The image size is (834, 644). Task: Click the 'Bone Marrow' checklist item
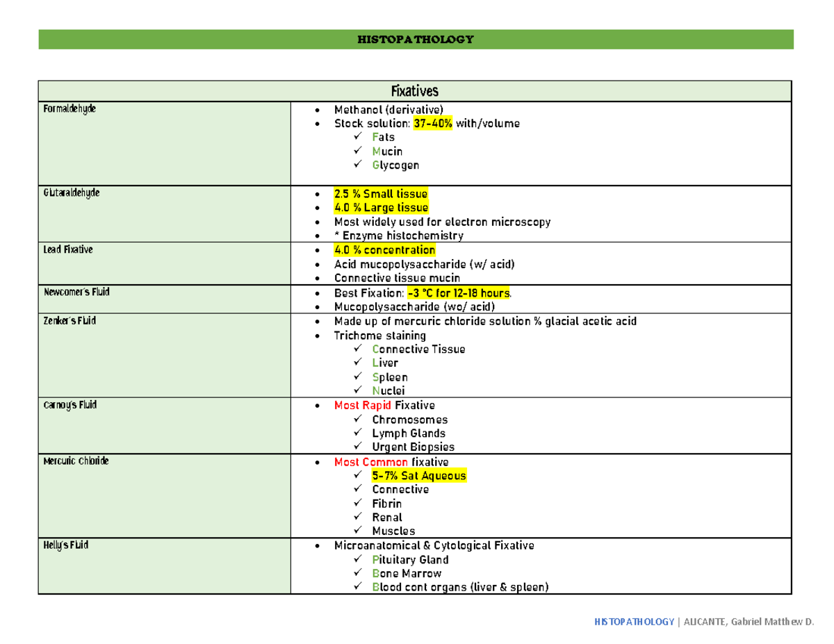tap(407, 574)
